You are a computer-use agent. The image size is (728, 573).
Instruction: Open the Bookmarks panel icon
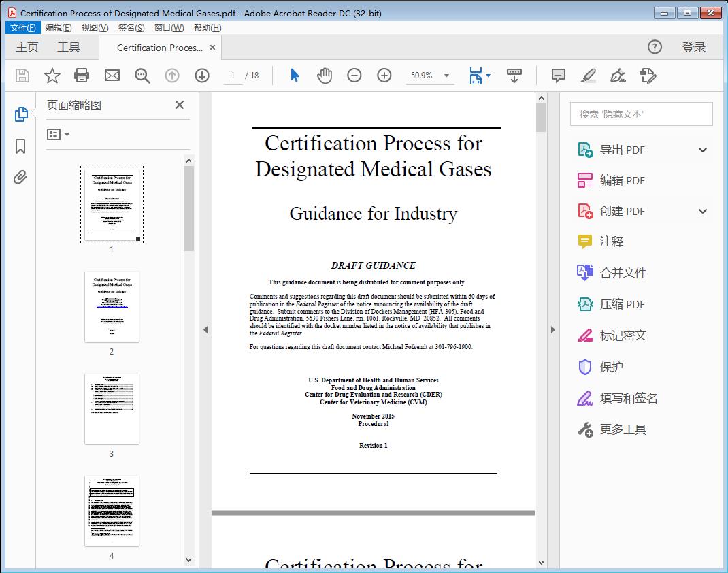[20, 147]
